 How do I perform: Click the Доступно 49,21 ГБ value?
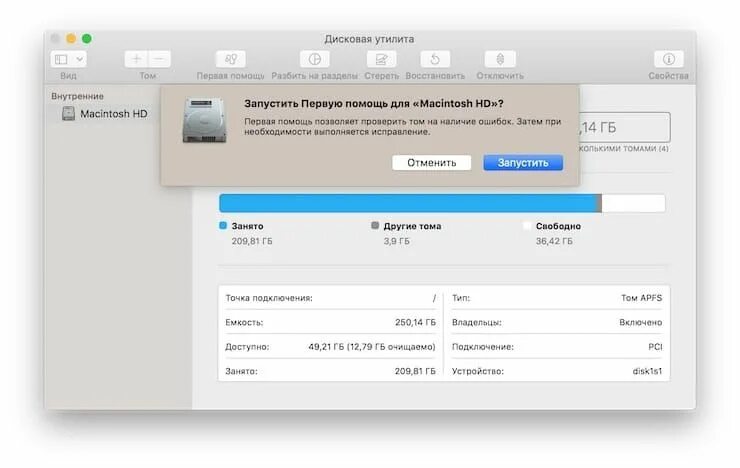(372, 347)
